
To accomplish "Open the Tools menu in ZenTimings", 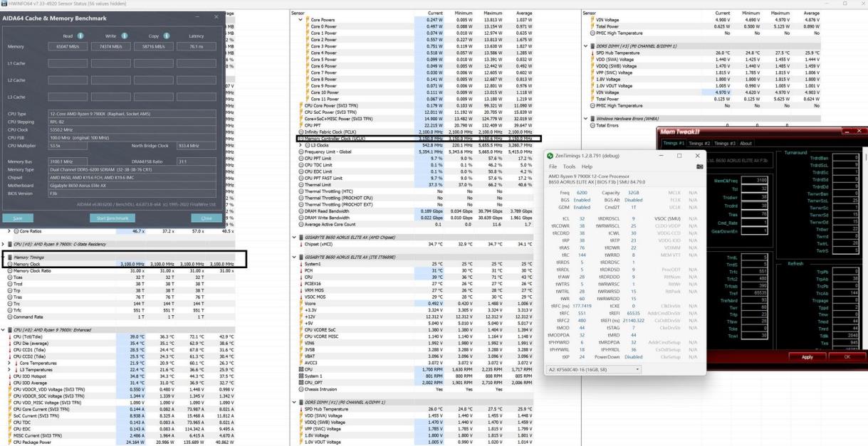I will pyautogui.click(x=570, y=166).
